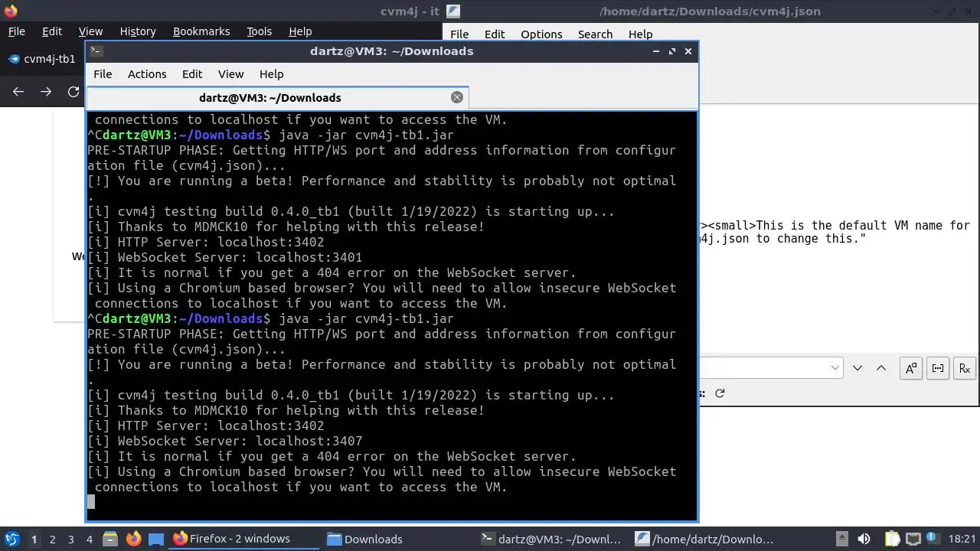Viewport: 980px width, 551px height.
Task: Switch to workspace 3
Action: click(x=70, y=539)
